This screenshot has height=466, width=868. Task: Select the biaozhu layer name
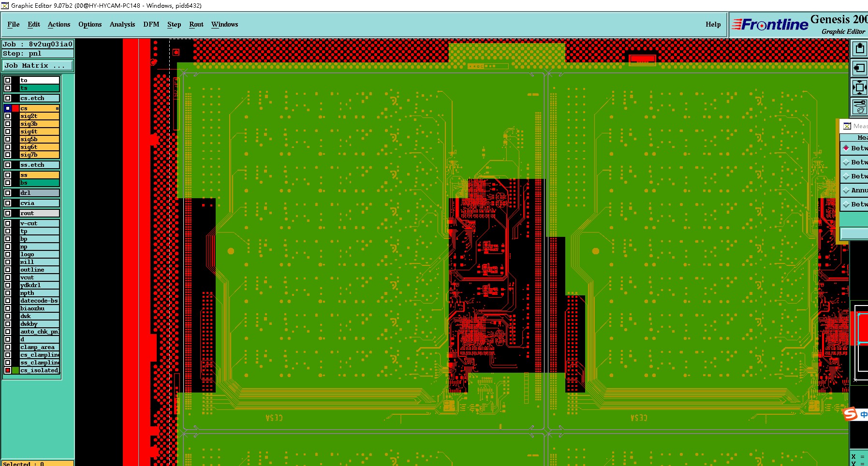pos(39,308)
